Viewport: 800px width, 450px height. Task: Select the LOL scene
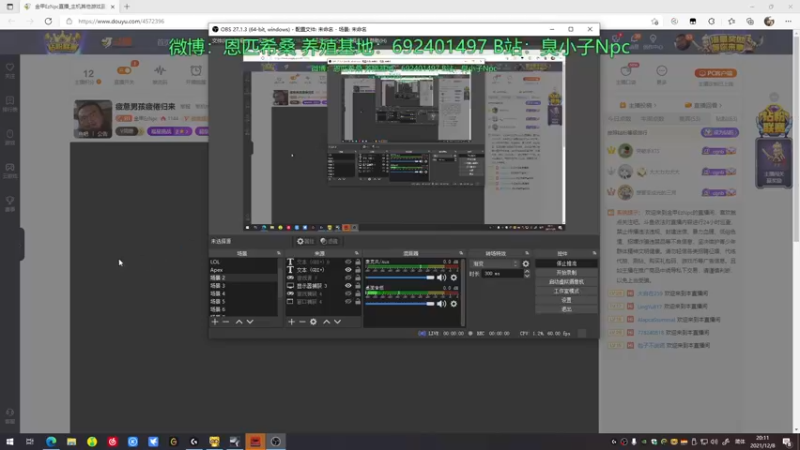243,262
